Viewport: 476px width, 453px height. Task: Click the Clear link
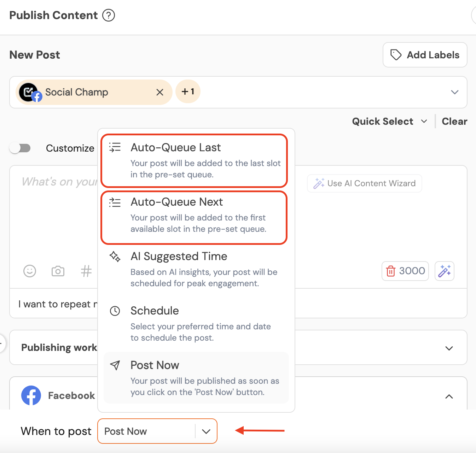coord(454,122)
